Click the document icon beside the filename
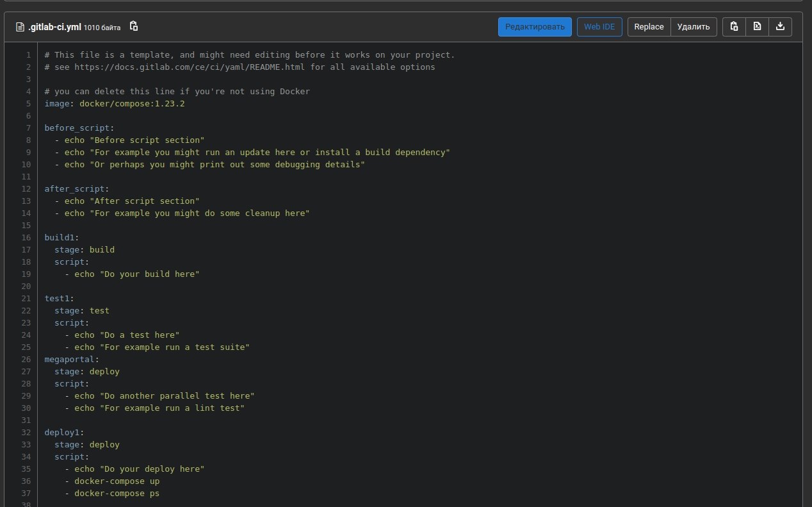 point(20,27)
